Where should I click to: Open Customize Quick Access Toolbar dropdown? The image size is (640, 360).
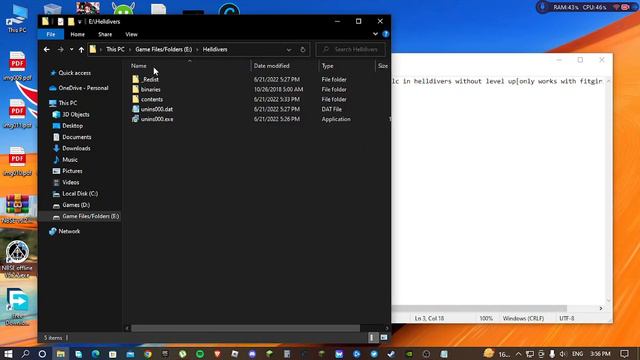point(80,22)
